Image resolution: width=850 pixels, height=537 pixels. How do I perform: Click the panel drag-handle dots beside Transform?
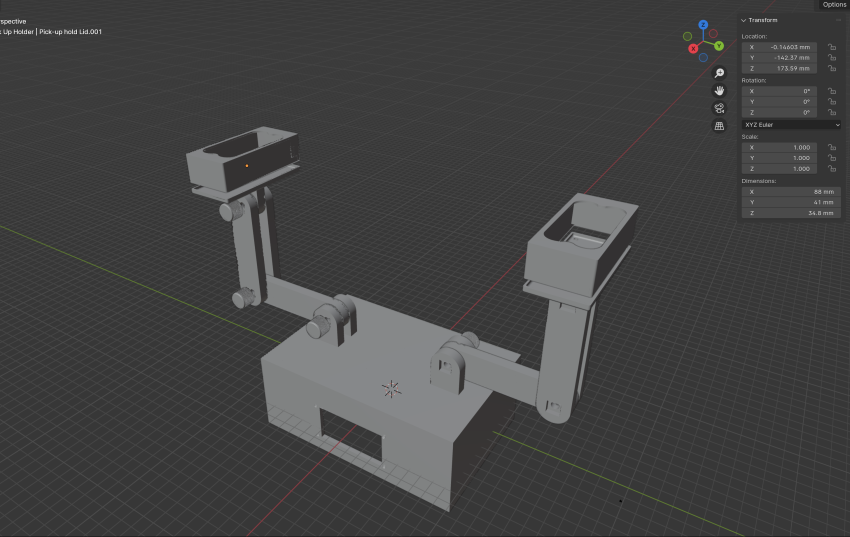[836, 20]
